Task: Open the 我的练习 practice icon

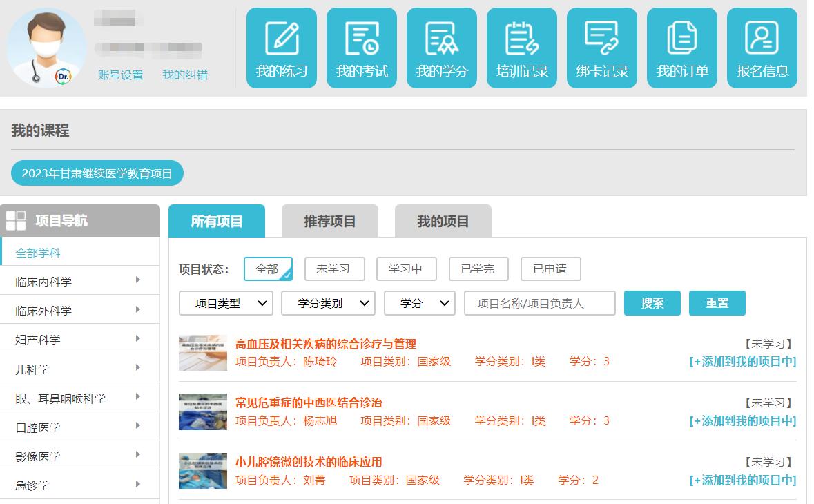Action: point(282,48)
